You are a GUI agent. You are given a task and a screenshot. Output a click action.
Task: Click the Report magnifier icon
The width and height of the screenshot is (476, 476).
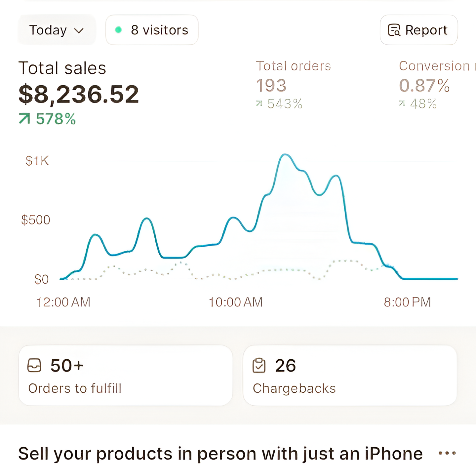tap(394, 30)
